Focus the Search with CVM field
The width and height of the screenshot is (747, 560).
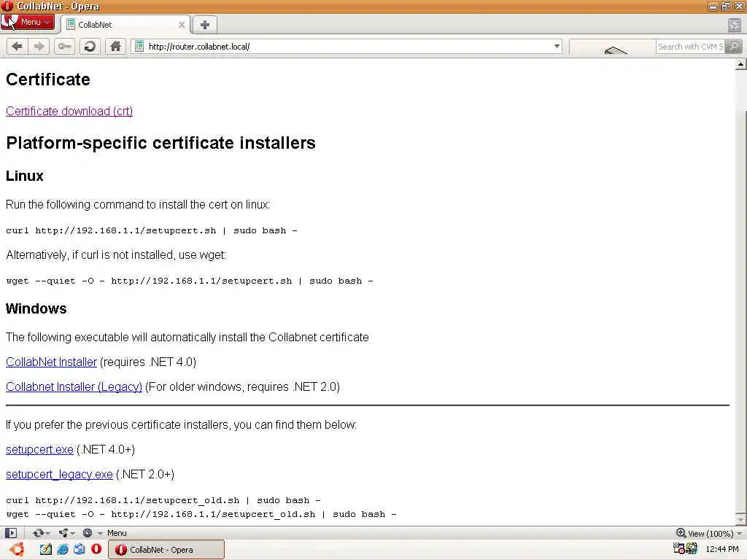[x=690, y=46]
